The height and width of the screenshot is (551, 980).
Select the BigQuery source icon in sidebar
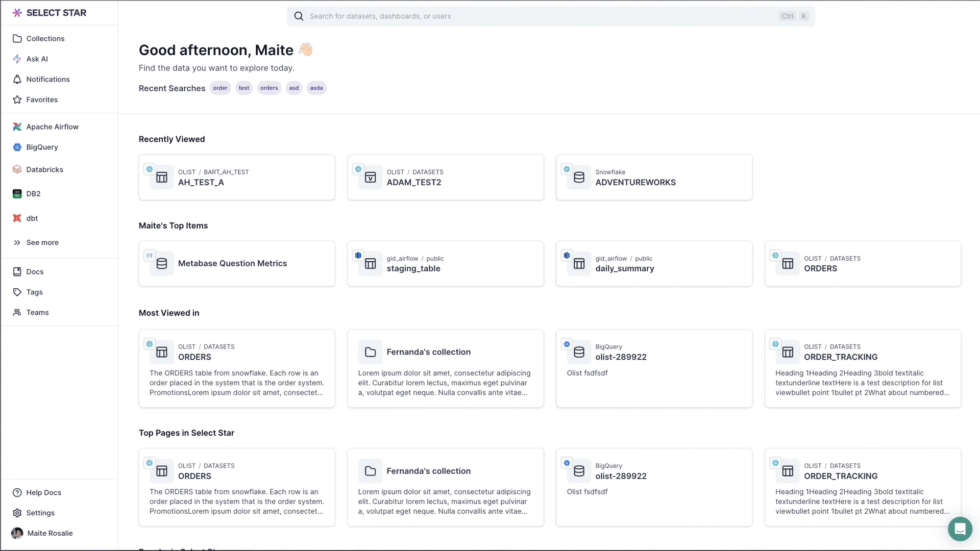coord(17,147)
